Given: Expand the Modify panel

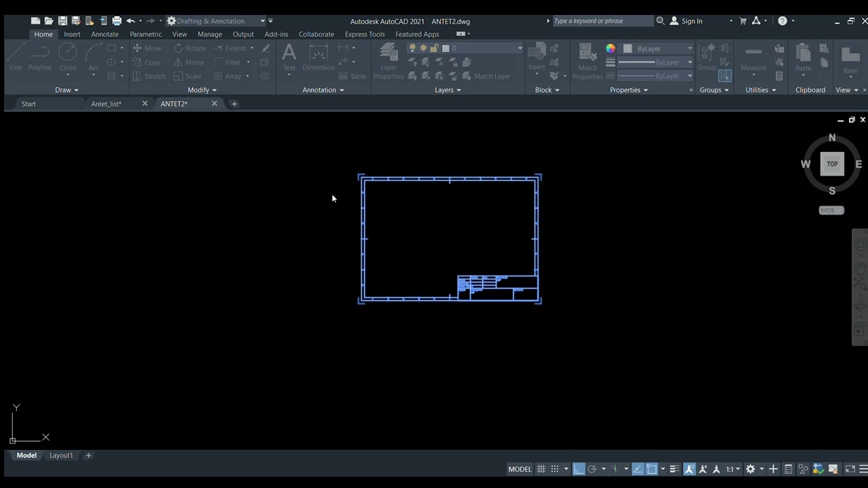Looking at the screenshot, I should (x=202, y=90).
